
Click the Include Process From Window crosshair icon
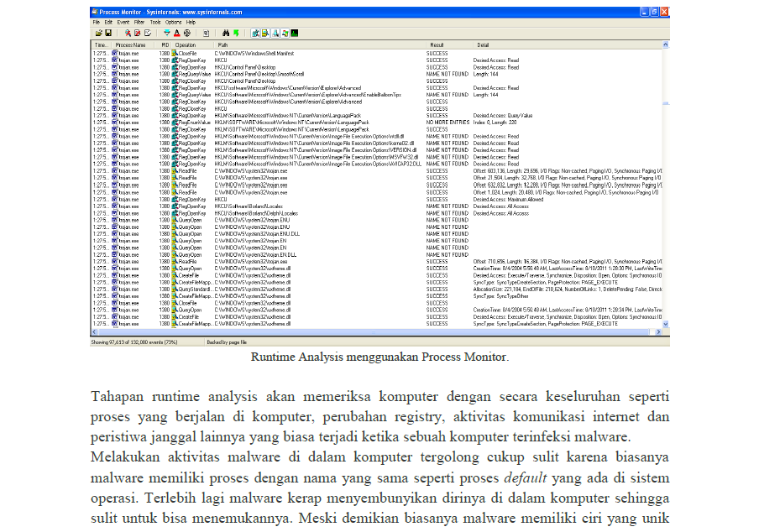[187, 33]
